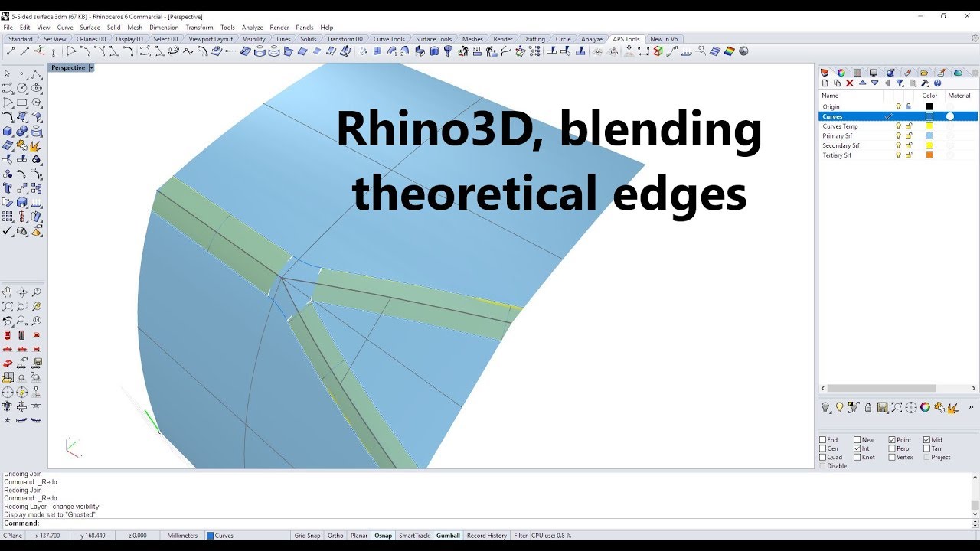Click the rainbow Curvature analysis icon

pyautogui.click(x=730, y=51)
